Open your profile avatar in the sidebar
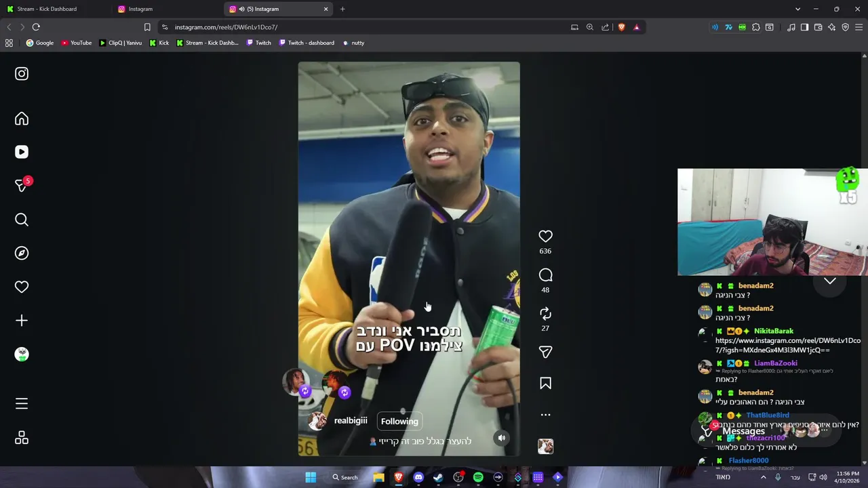The width and height of the screenshot is (868, 488). point(22,354)
